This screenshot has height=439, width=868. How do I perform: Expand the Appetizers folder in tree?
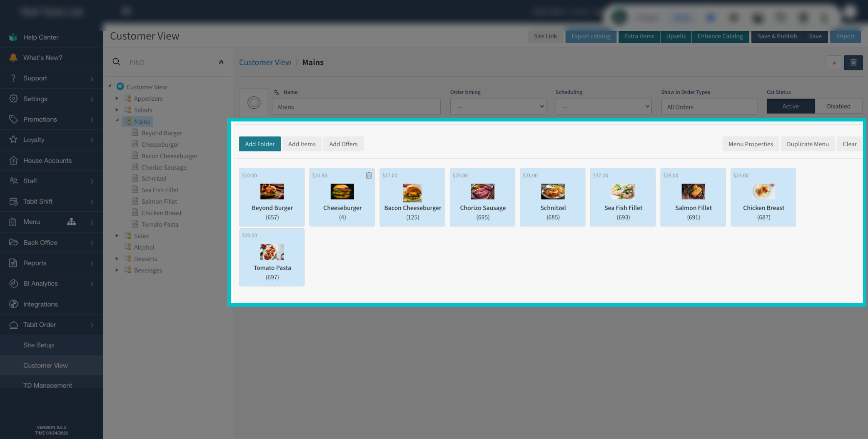[x=117, y=98]
